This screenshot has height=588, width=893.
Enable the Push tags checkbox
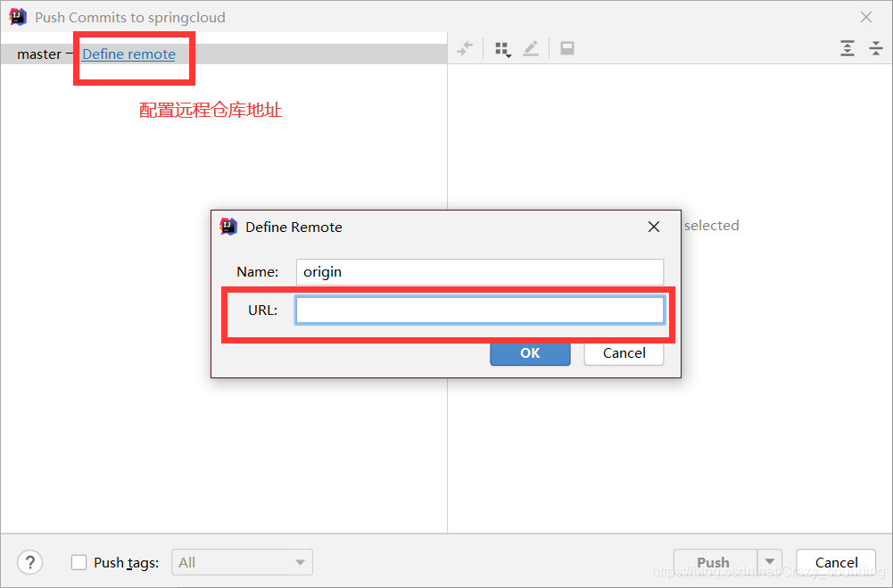pyautogui.click(x=79, y=562)
